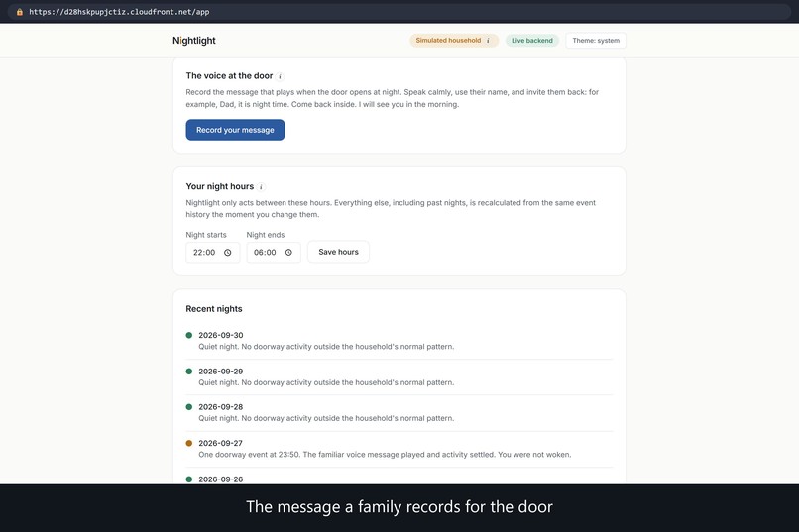Click the Simulated household badge
The image size is (799, 532).
pyautogui.click(x=454, y=41)
